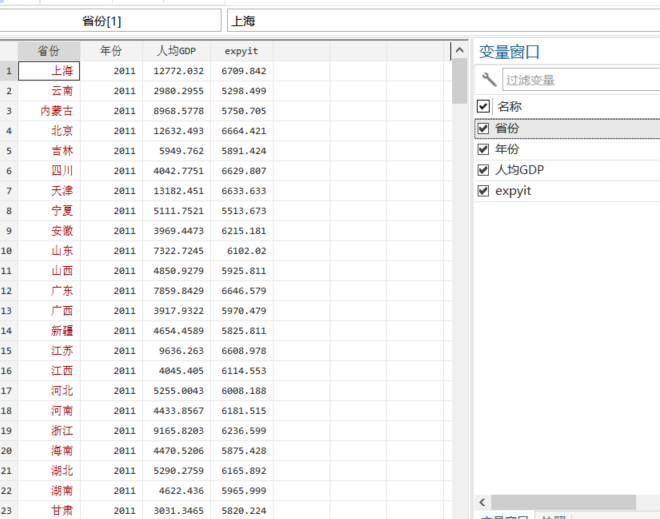
Task: Click expyit value 6646.579
Action: pyautogui.click(x=242, y=291)
